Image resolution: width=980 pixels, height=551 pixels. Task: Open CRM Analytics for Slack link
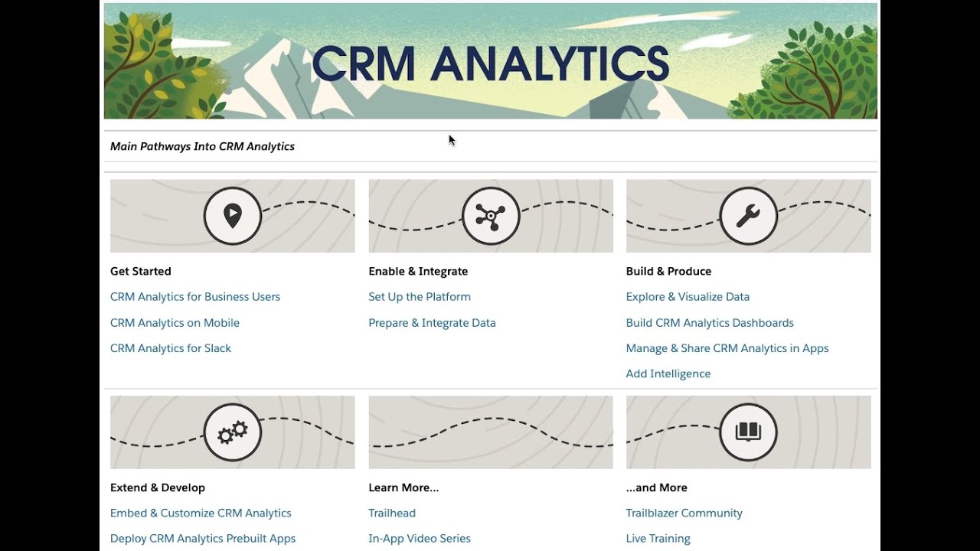pyautogui.click(x=171, y=348)
